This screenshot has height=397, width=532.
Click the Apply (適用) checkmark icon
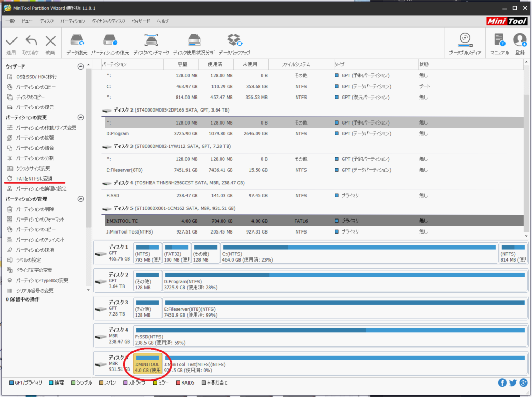coord(11,41)
